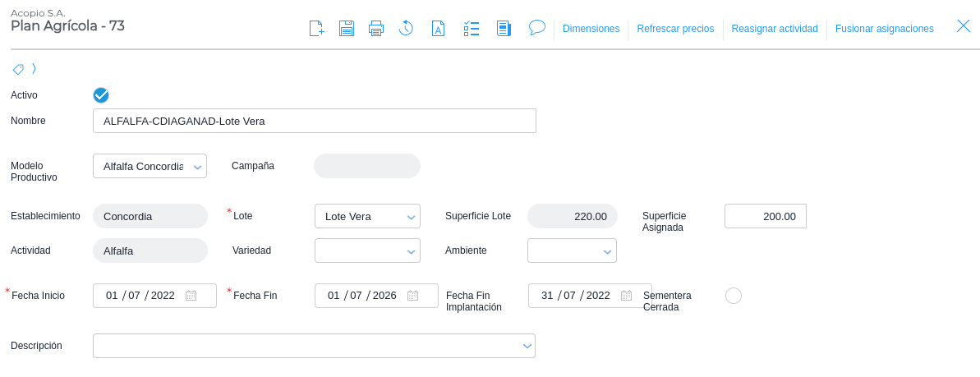Image resolution: width=980 pixels, height=377 pixels.
Task: Click the Nombre text field
Action: (314, 121)
